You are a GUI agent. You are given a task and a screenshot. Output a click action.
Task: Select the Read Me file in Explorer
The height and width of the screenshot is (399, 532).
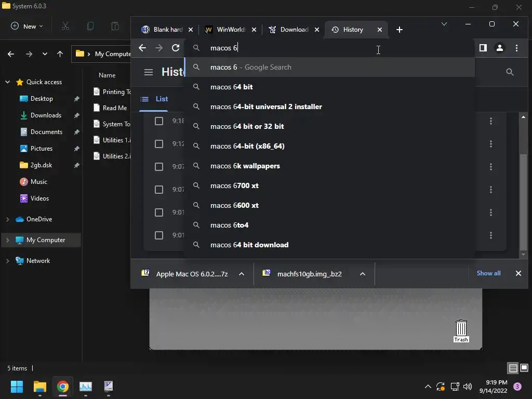click(x=115, y=108)
